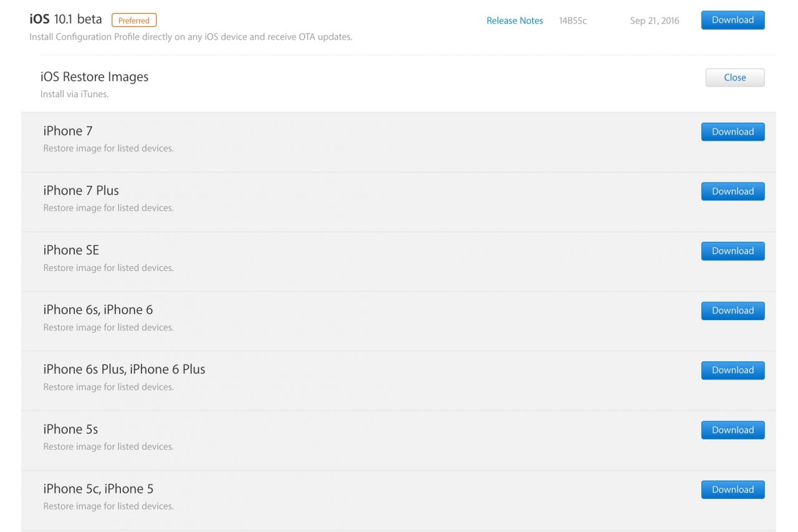The image size is (798, 532).
Task: Download the iPhone 6s, iPhone 6 restore image
Action: pyautogui.click(x=733, y=311)
